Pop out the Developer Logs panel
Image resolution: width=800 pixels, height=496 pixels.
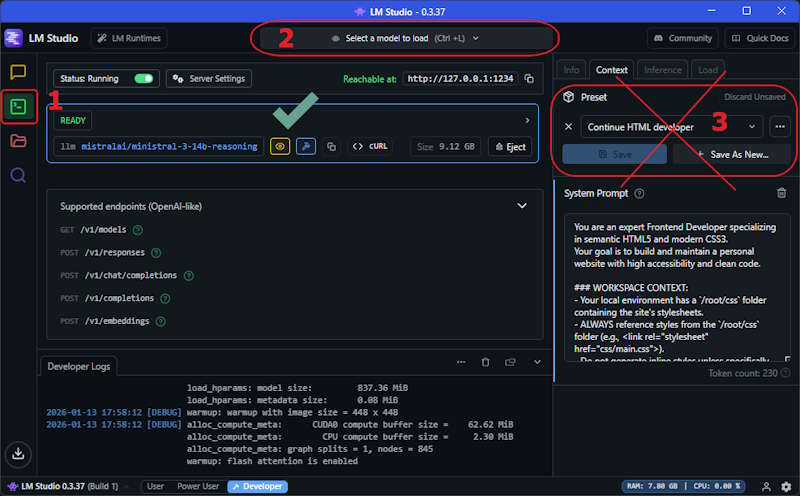(510, 362)
